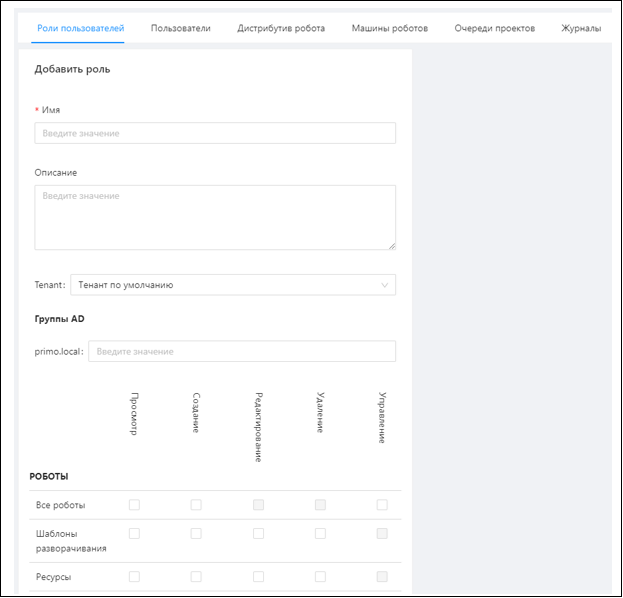
Task: Enable Управление for Шаблоны разворачивания
Action: (382, 533)
